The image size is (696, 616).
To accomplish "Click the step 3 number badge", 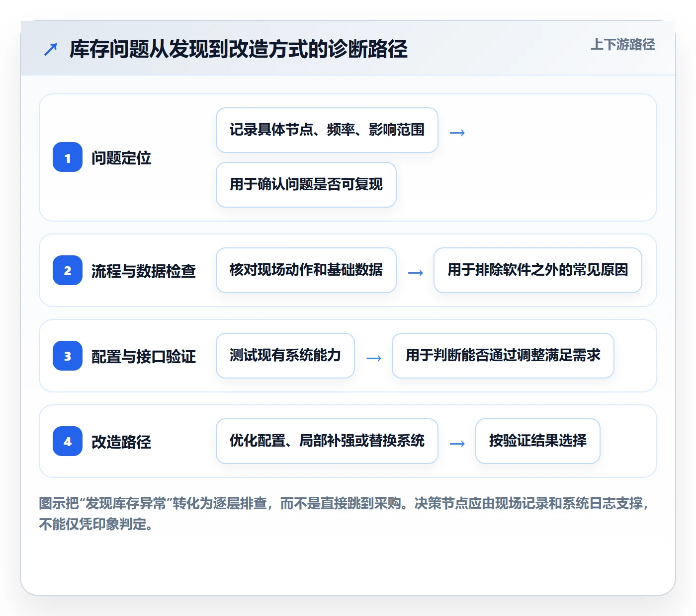I will (x=68, y=356).
